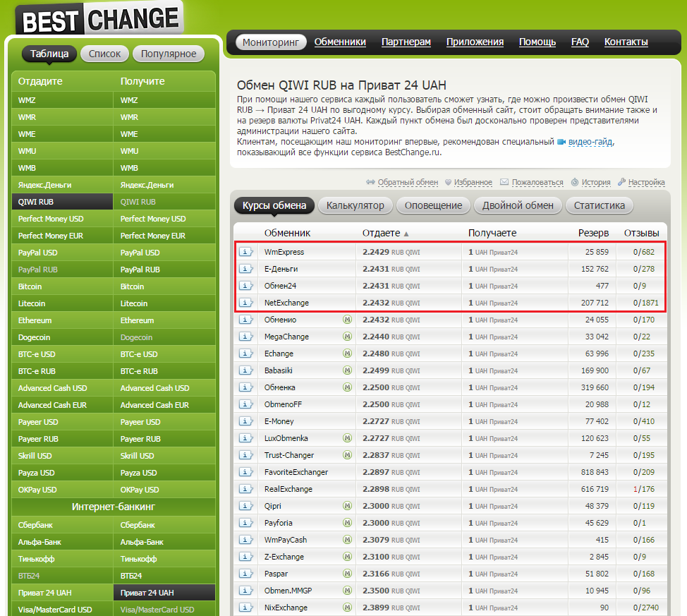The image size is (687, 616).
Task: Click the История link
Action: tap(596, 182)
